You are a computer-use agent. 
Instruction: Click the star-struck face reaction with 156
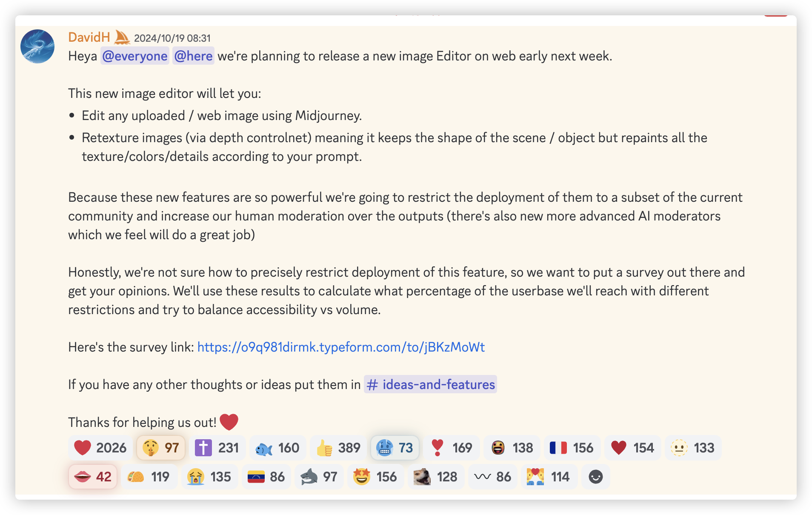click(376, 477)
